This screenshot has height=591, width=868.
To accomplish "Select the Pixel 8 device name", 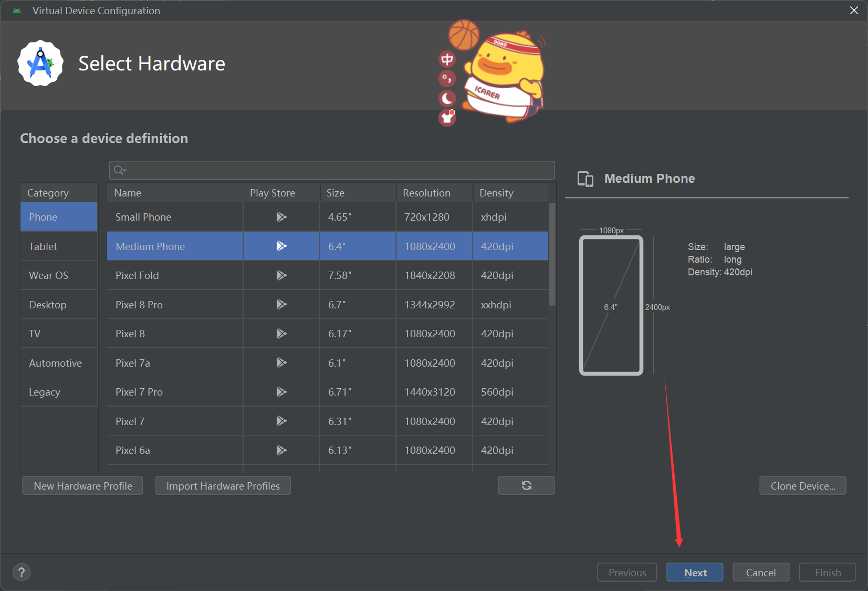I will click(x=130, y=334).
